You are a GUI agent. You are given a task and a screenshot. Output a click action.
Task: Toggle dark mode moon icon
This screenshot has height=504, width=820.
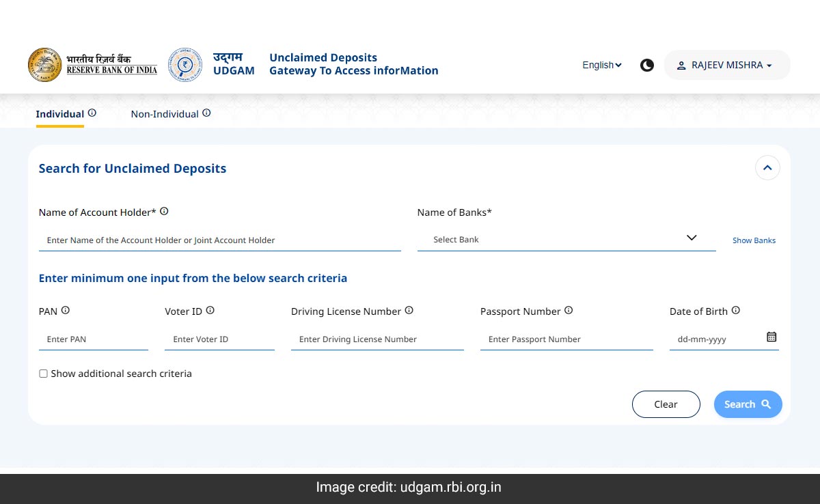coord(646,66)
